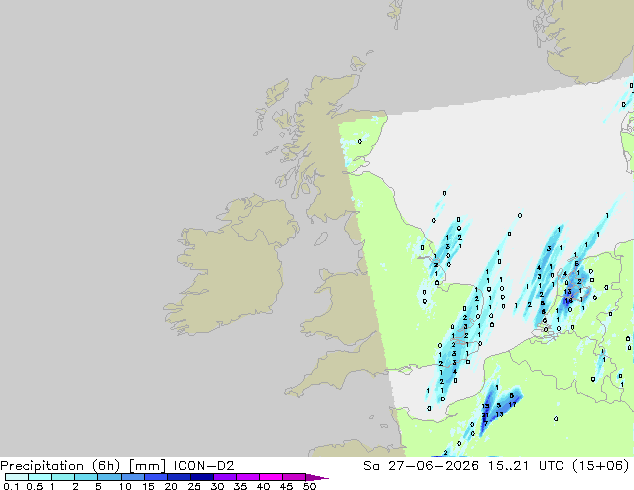Screen dimensions: 634x490
Task: Click the "25" legend scale label
Action: (194, 486)
